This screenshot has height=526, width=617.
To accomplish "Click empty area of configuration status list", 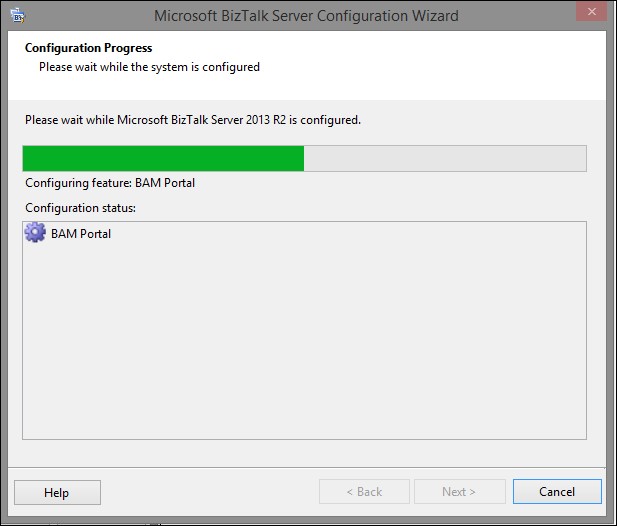I will [304, 338].
